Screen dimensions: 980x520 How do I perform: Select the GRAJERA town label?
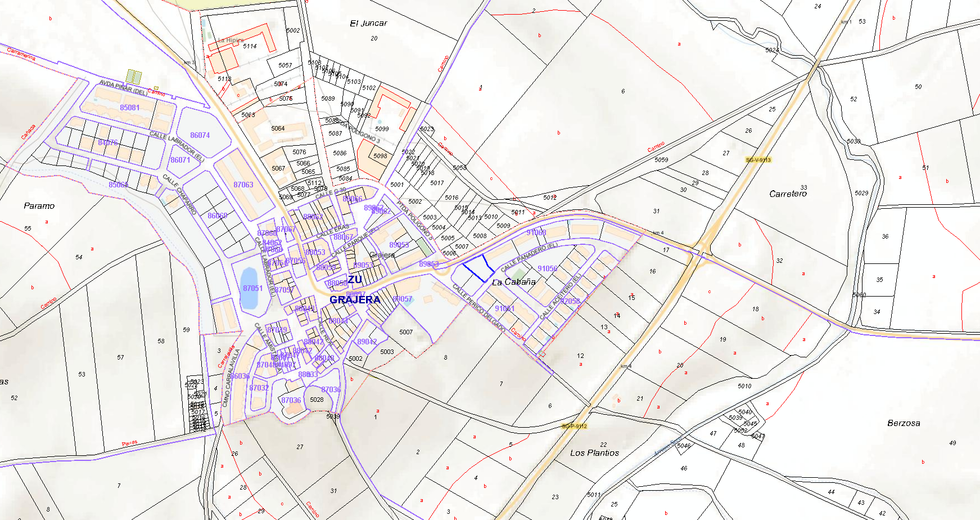point(355,299)
